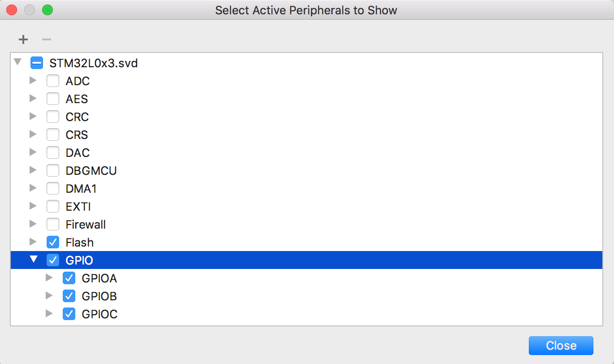Enable the ADC peripheral checkbox
The height and width of the screenshot is (364, 614).
pyautogui.click(x=53, y=81)
